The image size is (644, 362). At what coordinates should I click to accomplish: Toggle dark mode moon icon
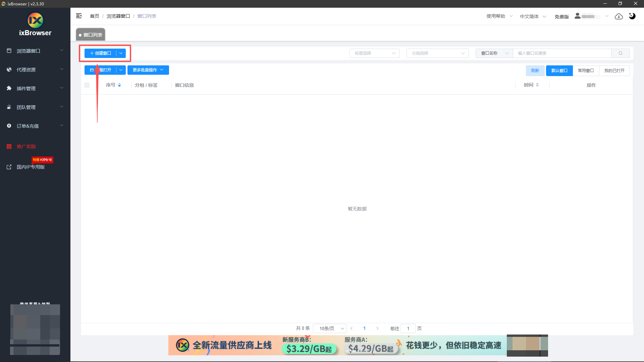click(632, 16)
